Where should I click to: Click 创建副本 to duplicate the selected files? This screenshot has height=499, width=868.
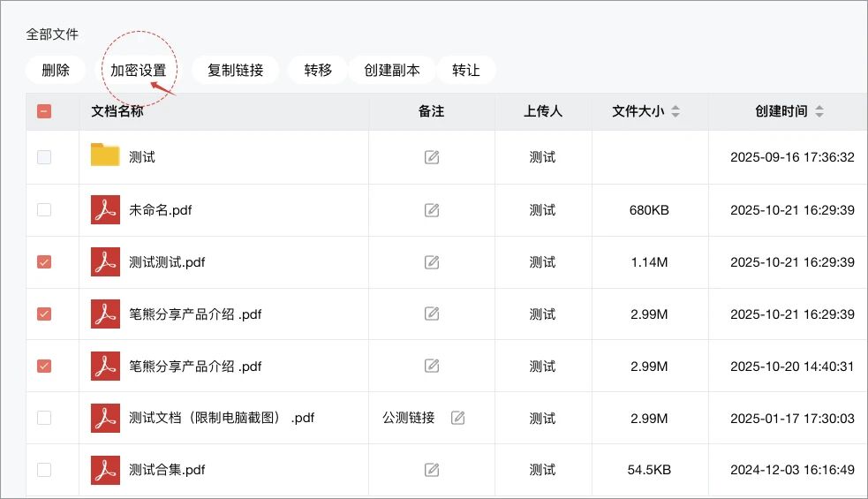(x=392, y=70)
